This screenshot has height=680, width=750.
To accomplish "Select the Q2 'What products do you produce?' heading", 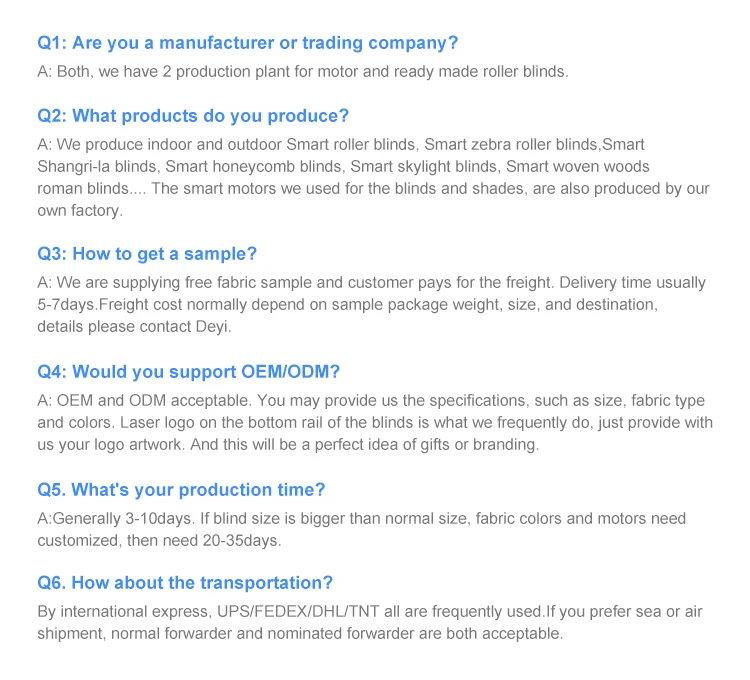I will coord(193,116).
